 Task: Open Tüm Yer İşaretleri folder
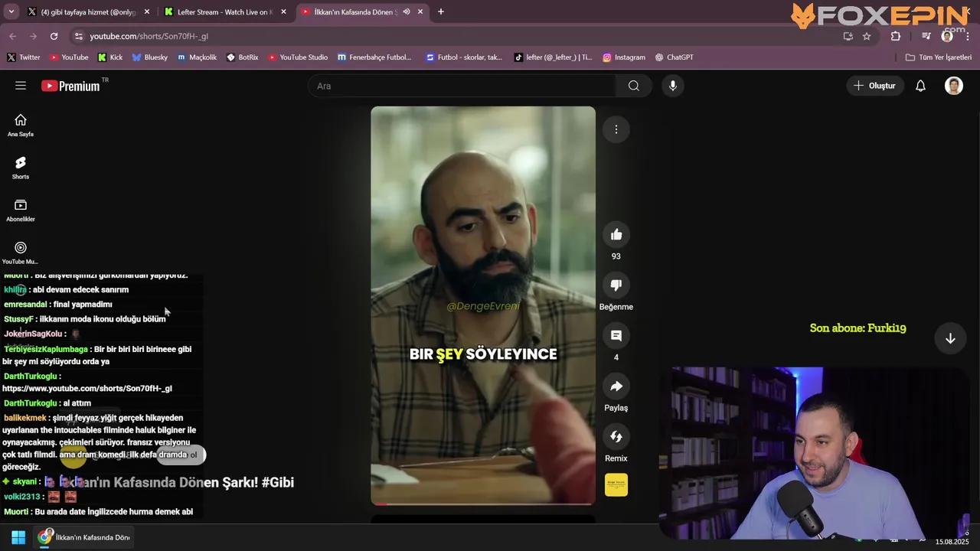click(x=938, y=57)
